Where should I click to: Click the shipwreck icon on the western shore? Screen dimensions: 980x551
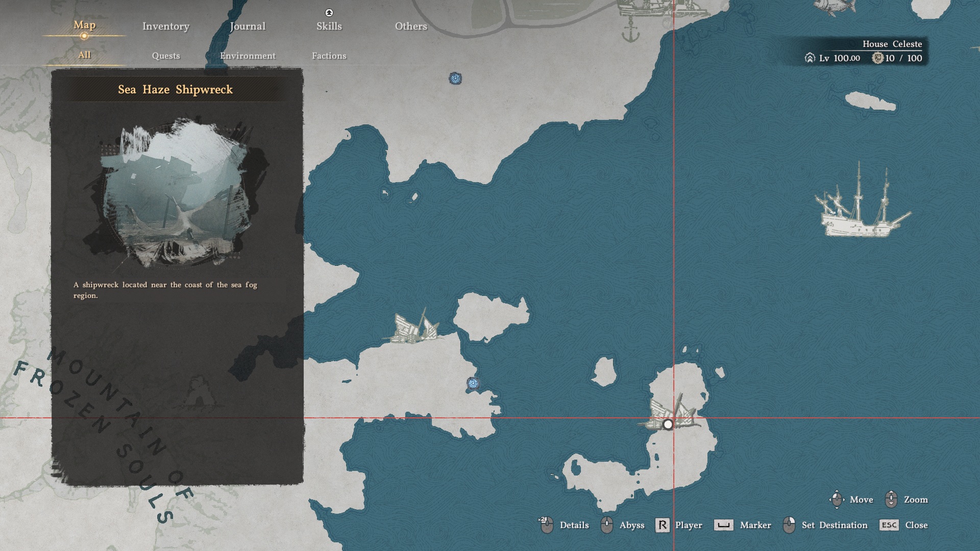414,328
